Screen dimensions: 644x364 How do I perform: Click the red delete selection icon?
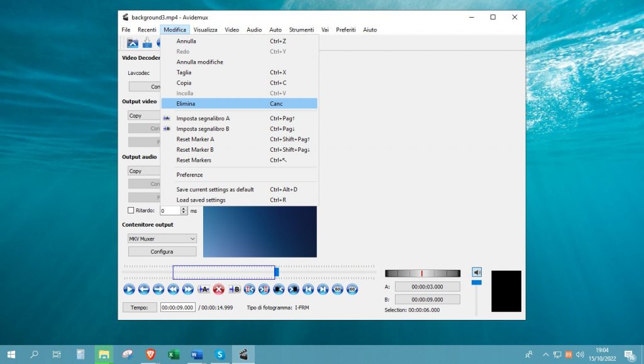point(219,289)
